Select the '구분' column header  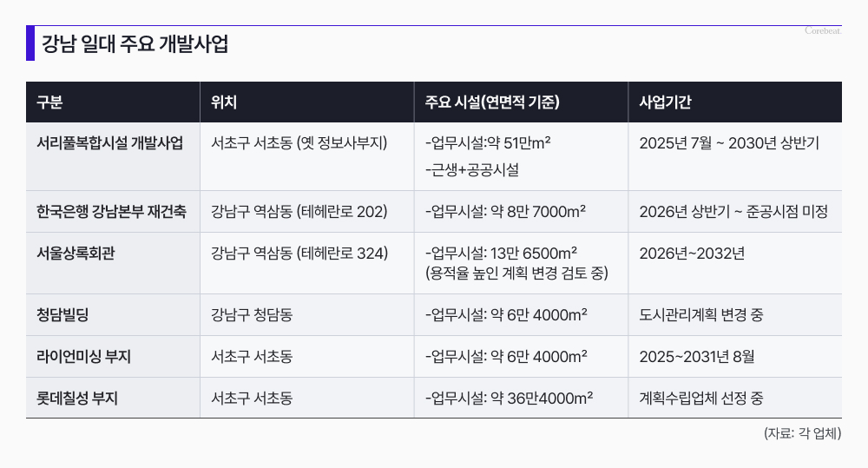click(49, 102)
